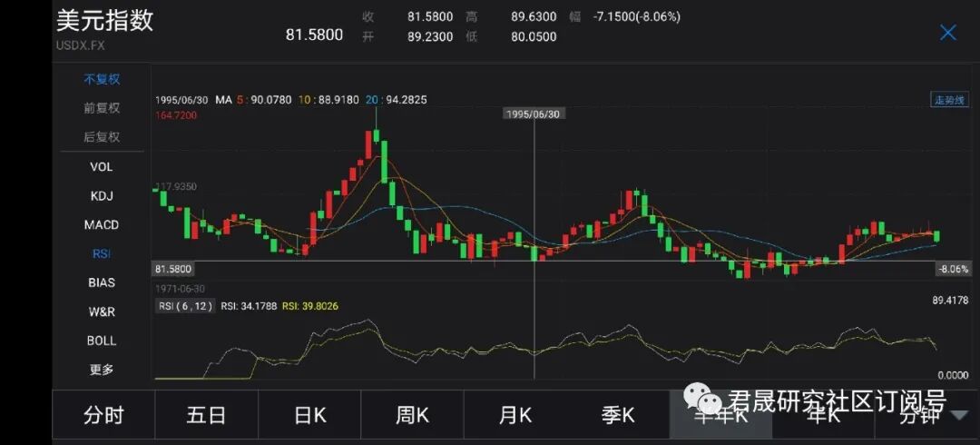
Task: Click the 走势线 button
Action: pyautogui.click(x=949, y=100)
